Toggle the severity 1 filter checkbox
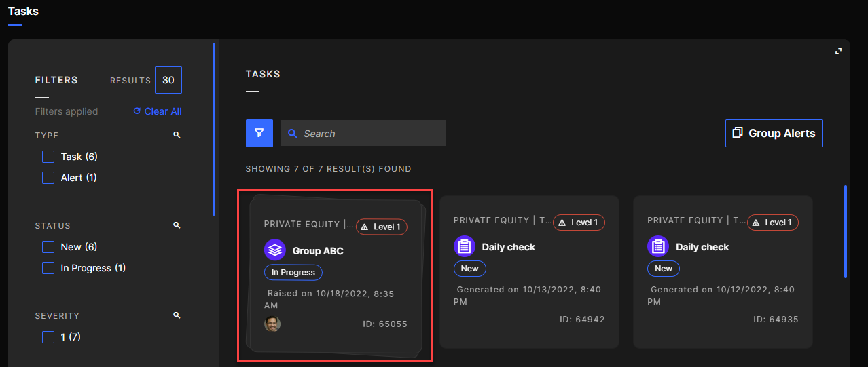The image size is (868, 367). coord(48,337)
